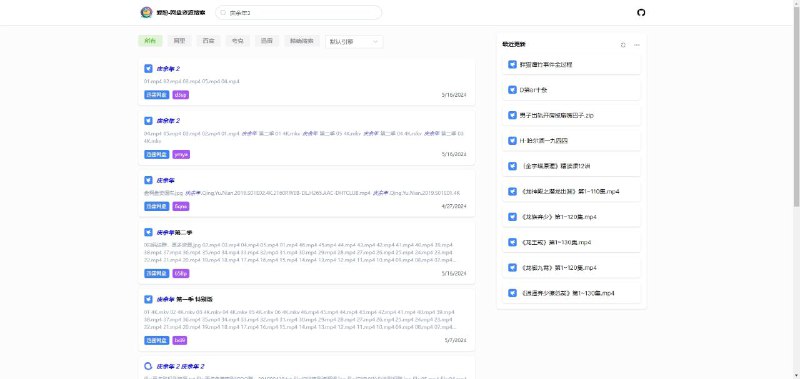Select the 所有 filter tab

[150, 41]
